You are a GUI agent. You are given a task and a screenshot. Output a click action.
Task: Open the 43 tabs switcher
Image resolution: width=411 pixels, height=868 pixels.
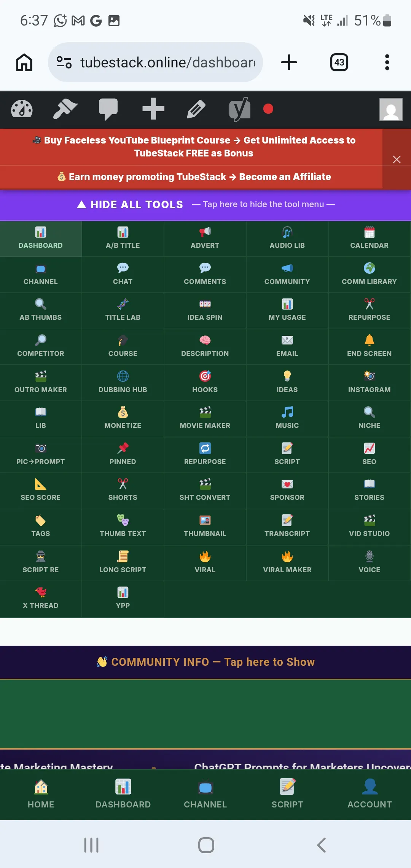339,62
